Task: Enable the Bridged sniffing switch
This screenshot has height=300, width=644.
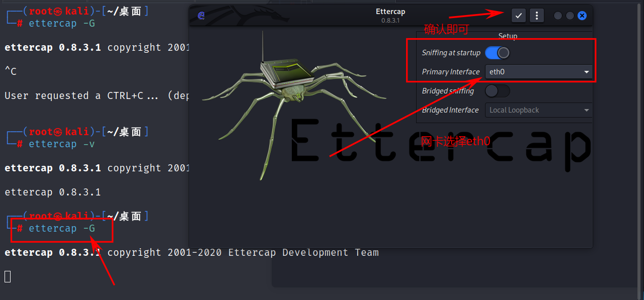Action: [497, 91]
